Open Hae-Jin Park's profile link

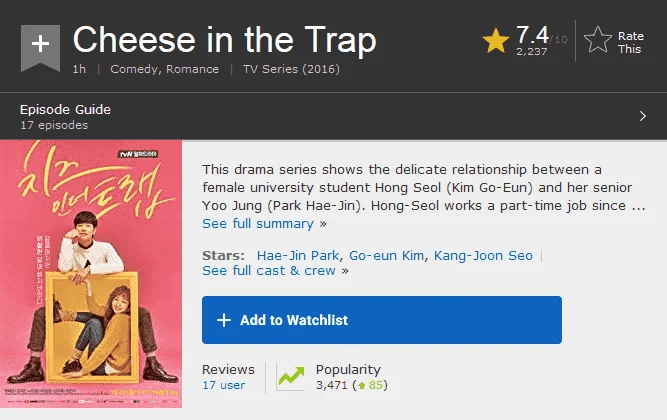pos(298,255)
